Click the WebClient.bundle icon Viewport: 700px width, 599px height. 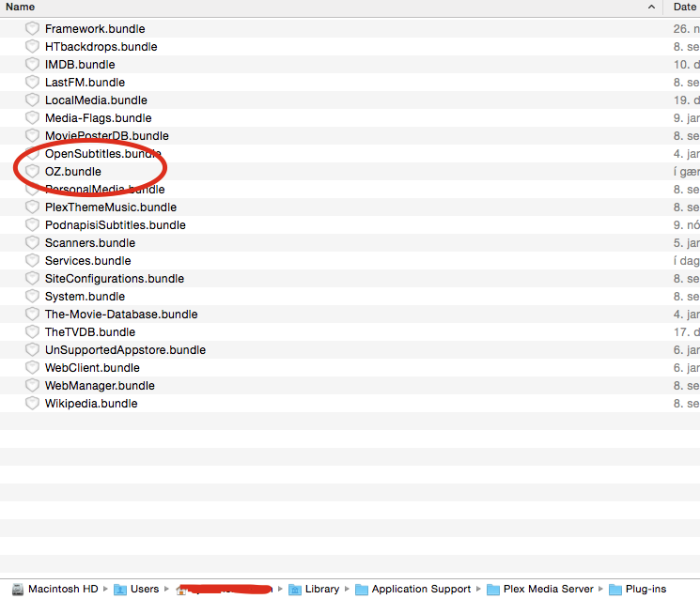tap(32, 368)
